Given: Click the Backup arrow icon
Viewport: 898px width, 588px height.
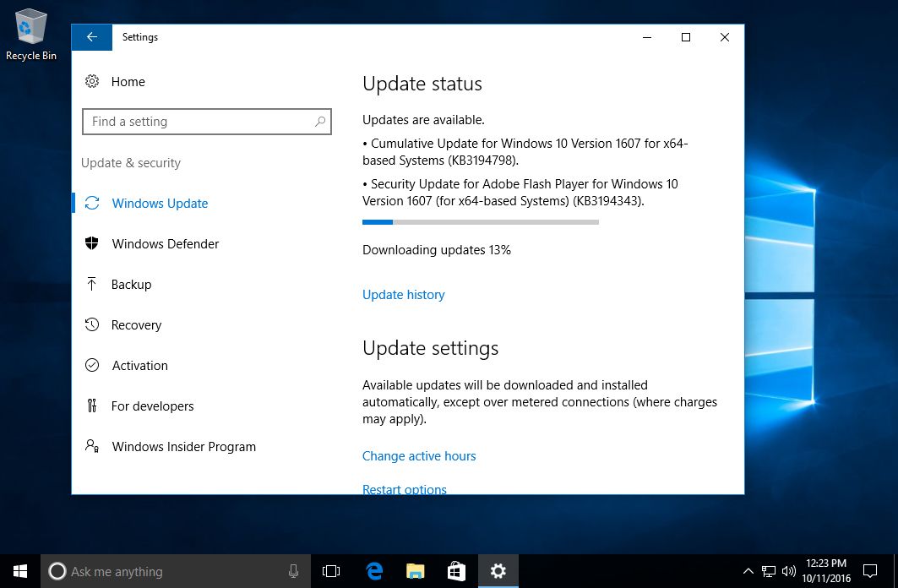Looking at the screenshot, I should pyautogui.click(x=91, y=284).
